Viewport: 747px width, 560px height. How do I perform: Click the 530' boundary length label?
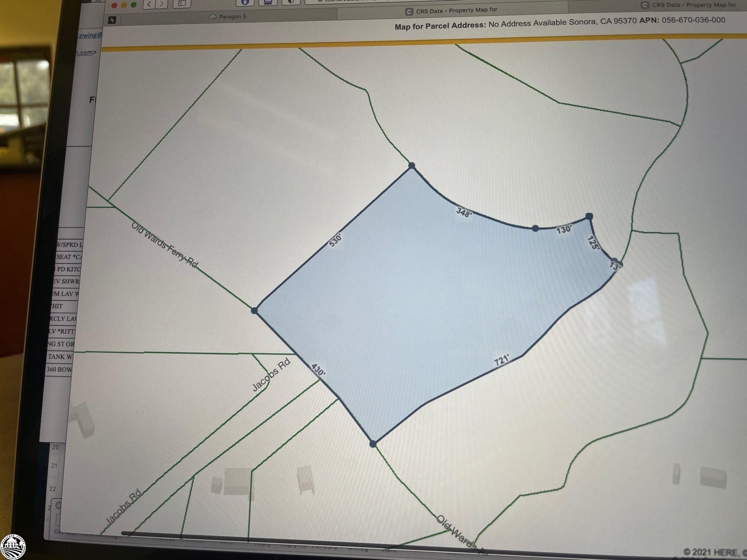335,240
